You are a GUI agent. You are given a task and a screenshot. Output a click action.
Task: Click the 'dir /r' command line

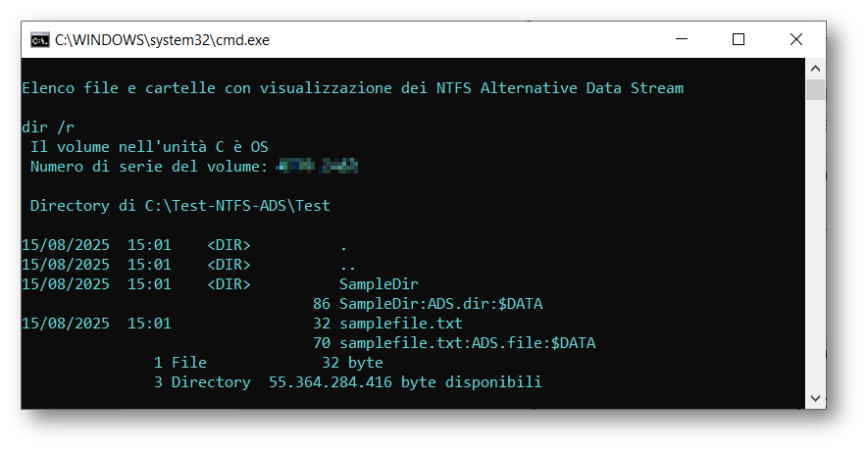(x=47, y=127)
